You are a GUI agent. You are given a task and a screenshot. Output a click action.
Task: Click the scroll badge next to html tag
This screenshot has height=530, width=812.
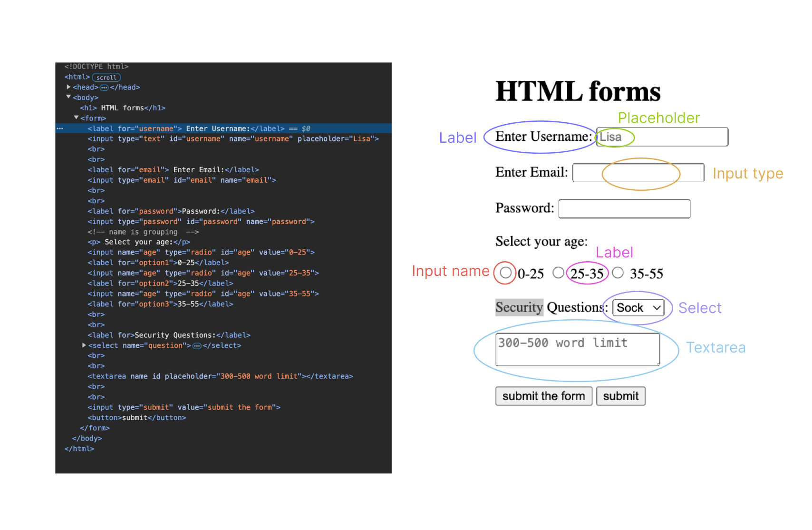pos(106,78)
